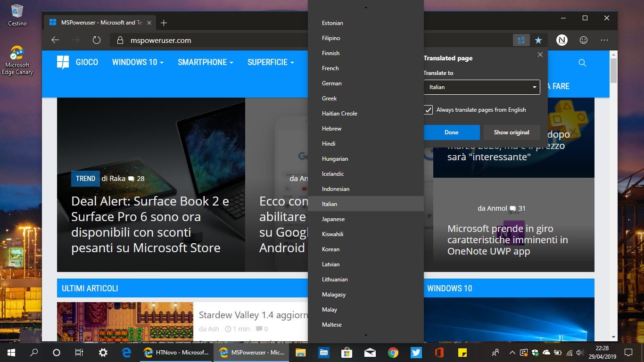Open Microsoft Store in taskbar
644x362 pixels.
(347, 353)
